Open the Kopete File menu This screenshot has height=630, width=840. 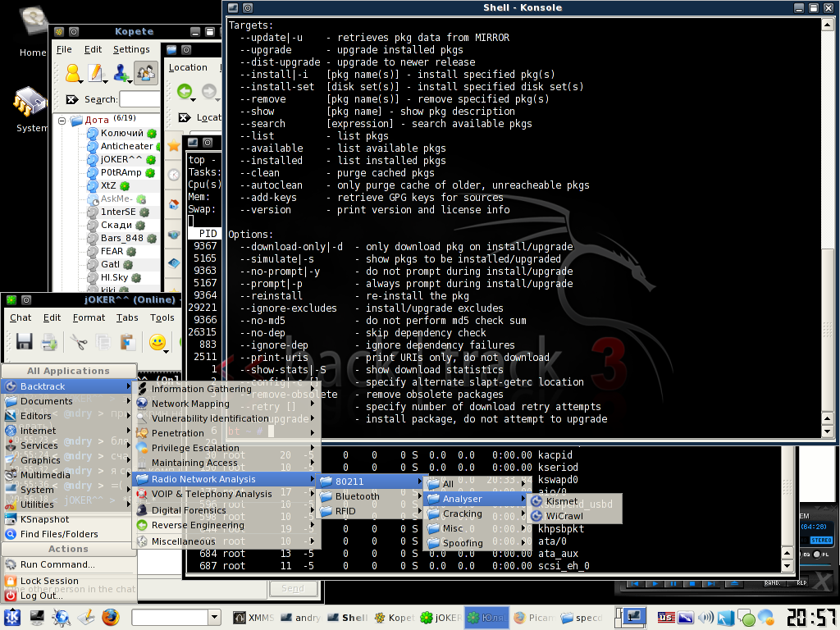pyautogui.click(x=64, y=49)
